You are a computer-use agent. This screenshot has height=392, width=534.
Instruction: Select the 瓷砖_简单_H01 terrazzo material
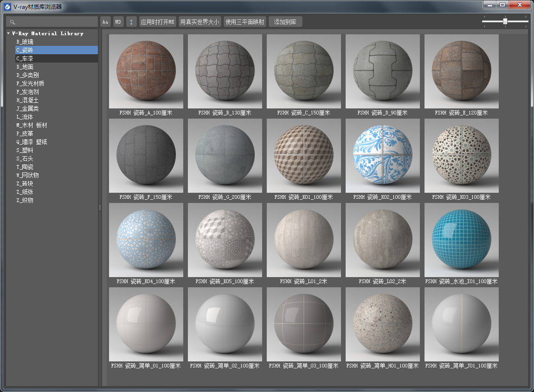383,324
